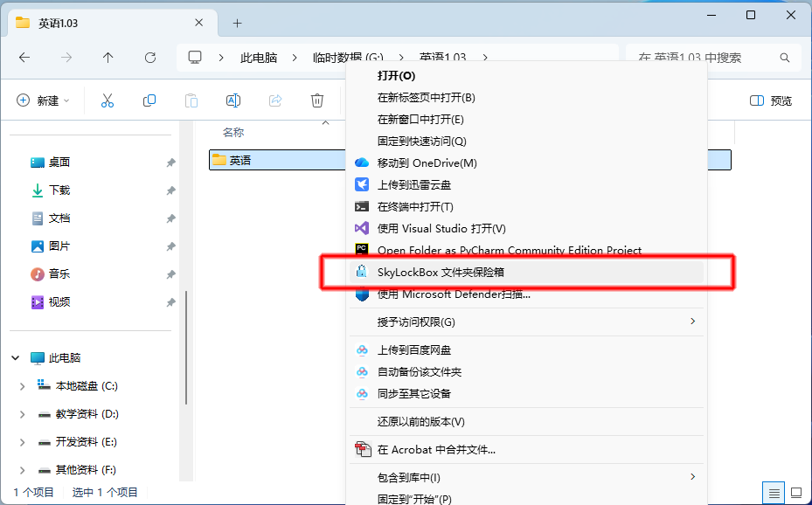Click the Delete trash can icon
This screenshot has width=812, height=505.
(x=317, y=100)
